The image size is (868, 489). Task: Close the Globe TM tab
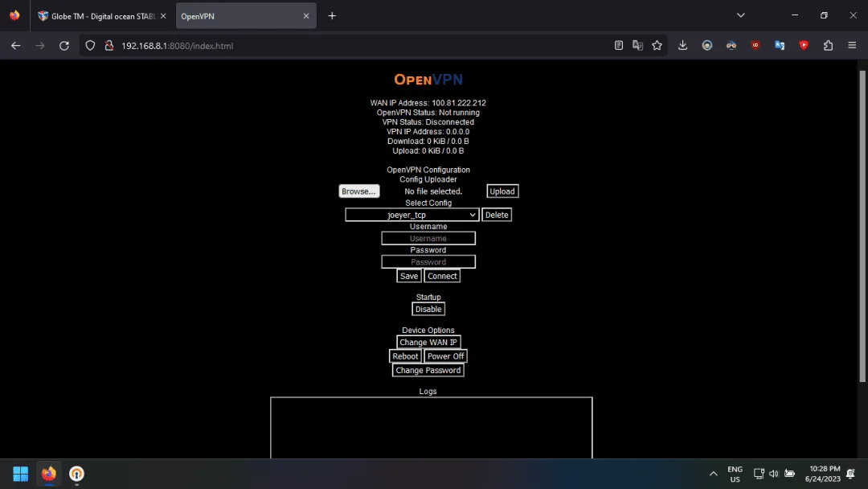[x=163, y=16]
